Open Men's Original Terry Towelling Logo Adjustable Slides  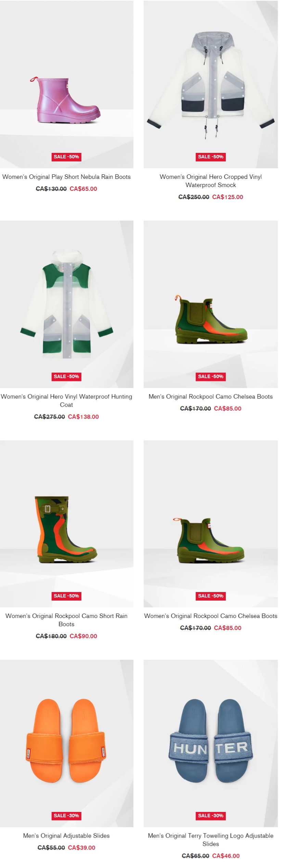[210, 840]
